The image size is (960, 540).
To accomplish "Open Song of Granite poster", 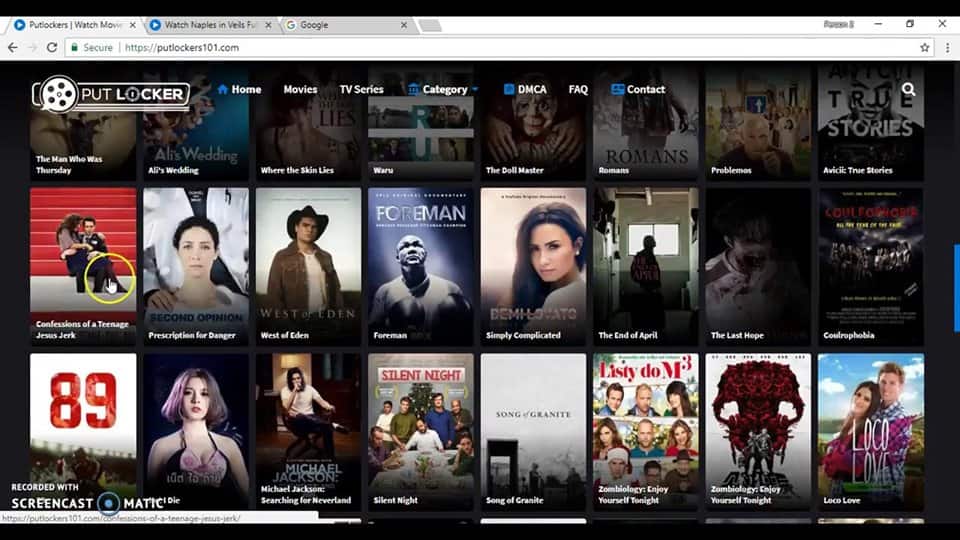I will [x=533, y=432].
